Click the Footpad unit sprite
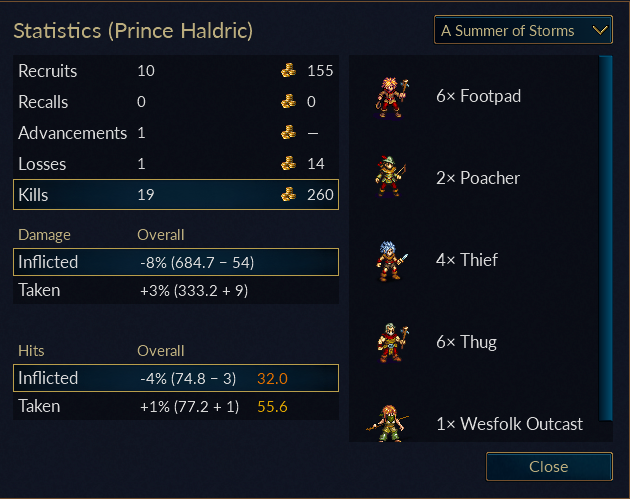 click(x=391, y=97)
